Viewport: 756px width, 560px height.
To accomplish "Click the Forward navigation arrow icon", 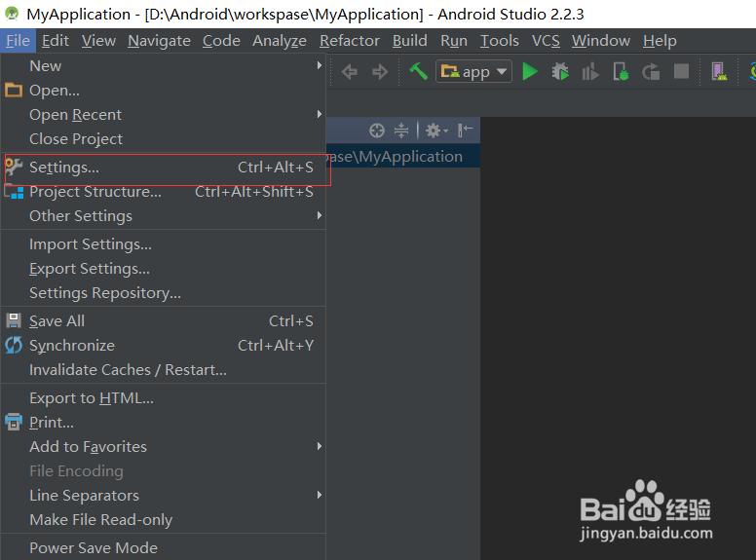I will point(380,72).
